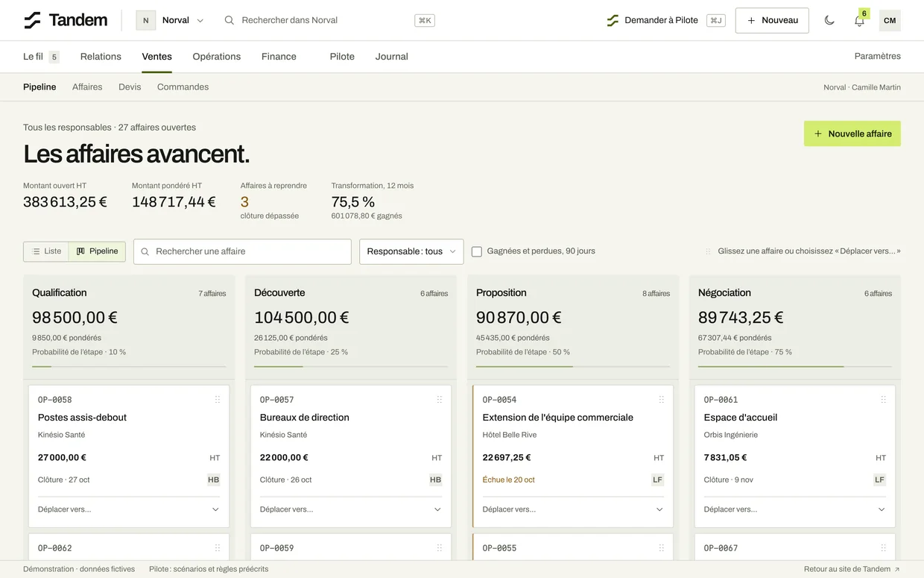Image resolution: width=924 pixels, height=578 pixels.
Task: Click the LF owner badge on Espace d'accueil
Action: pyautogui.click(x=880, y=480)
